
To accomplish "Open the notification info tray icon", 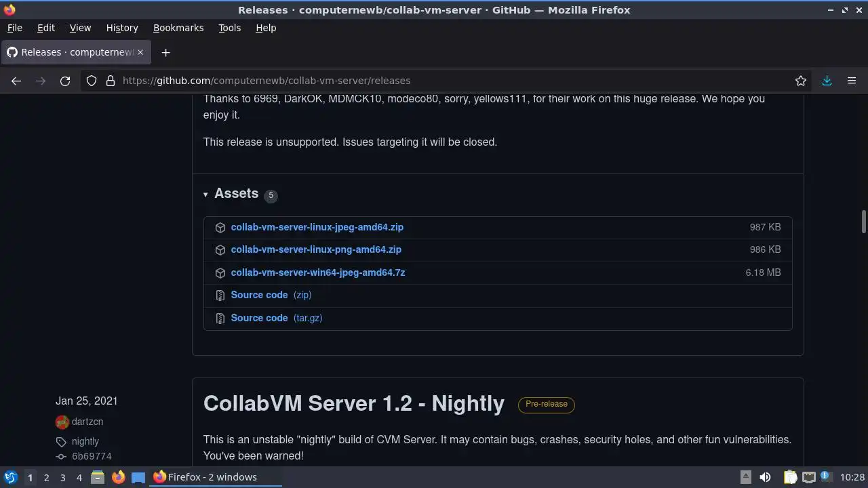I will pos(826,477).
